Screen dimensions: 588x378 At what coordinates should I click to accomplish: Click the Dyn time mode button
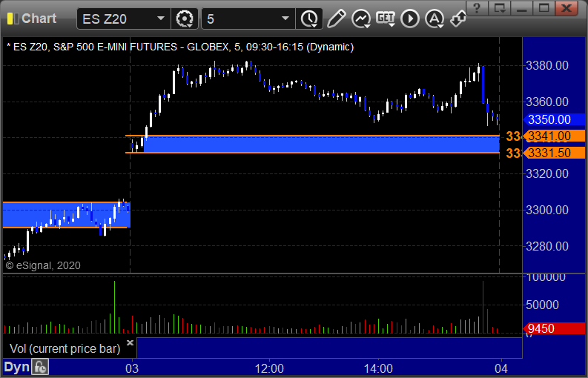(x=16, y=367)
